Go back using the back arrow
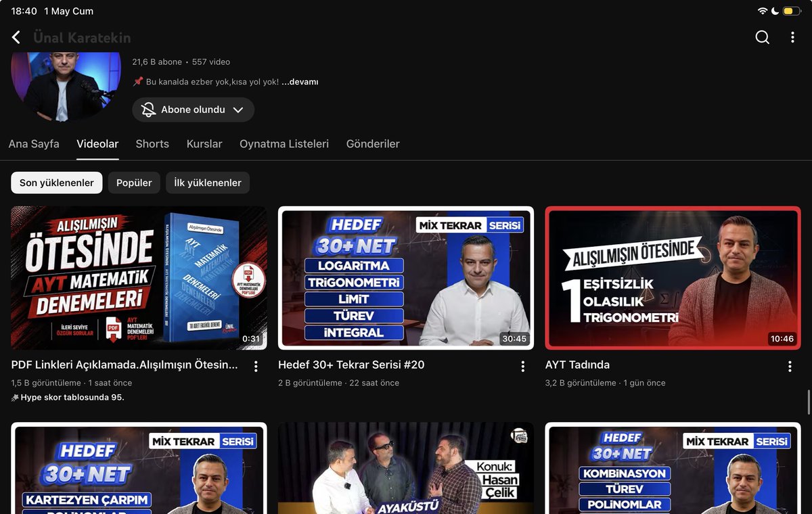This screenshot has width=812, height=514. coord(16,37)
